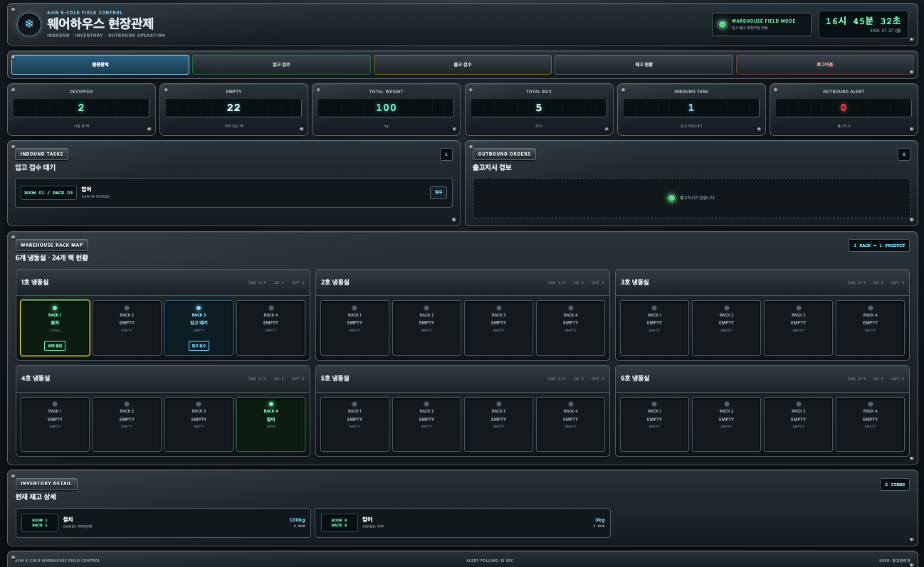Click the 1호 냉동실 room header

163,282
